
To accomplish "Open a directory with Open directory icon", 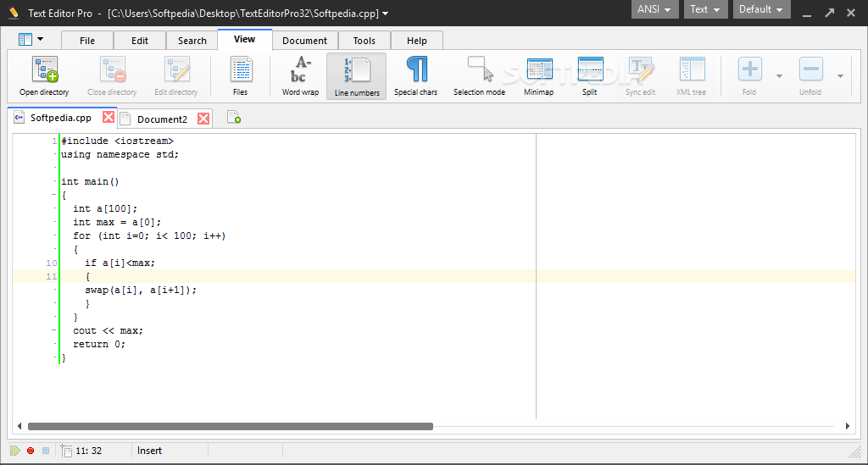I will click(x=44, y=75).
